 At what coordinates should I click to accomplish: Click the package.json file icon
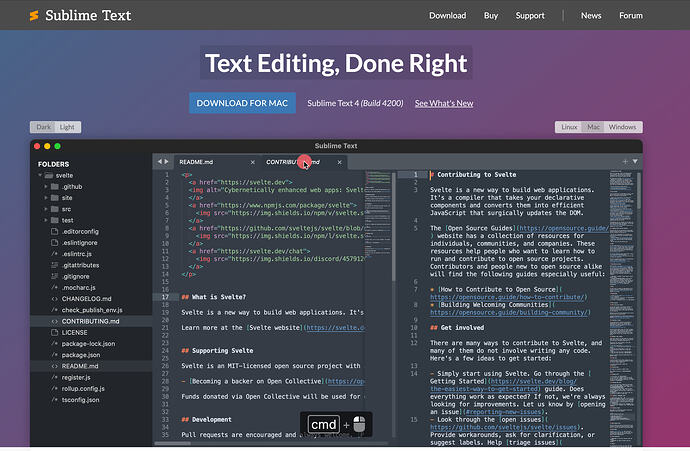[x=55, y=355]
